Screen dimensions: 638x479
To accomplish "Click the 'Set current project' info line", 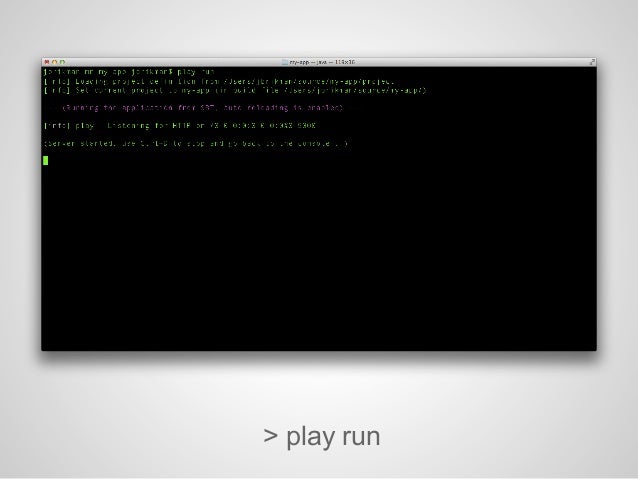I will [x=235, y=90].
